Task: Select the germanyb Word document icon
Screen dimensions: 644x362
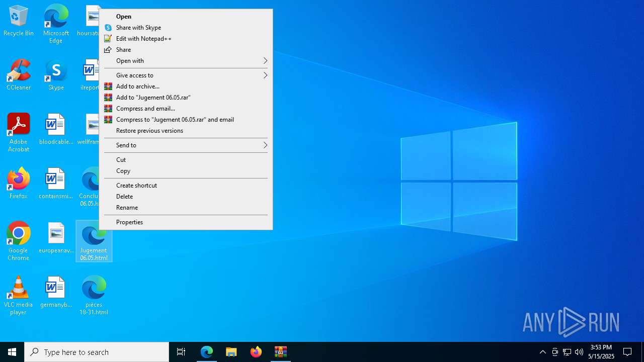Action: (56, 292)
